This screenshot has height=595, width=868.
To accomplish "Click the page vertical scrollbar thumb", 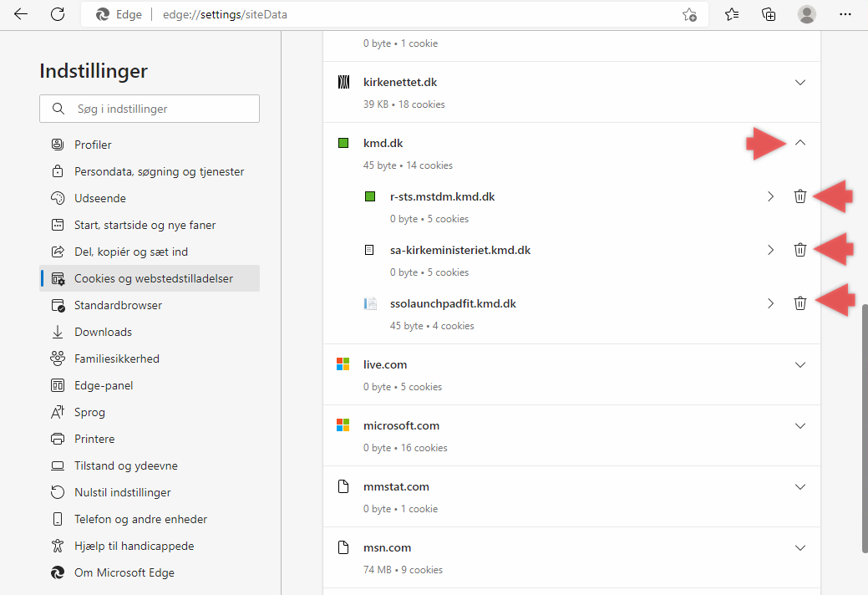I will click(865, 428).
